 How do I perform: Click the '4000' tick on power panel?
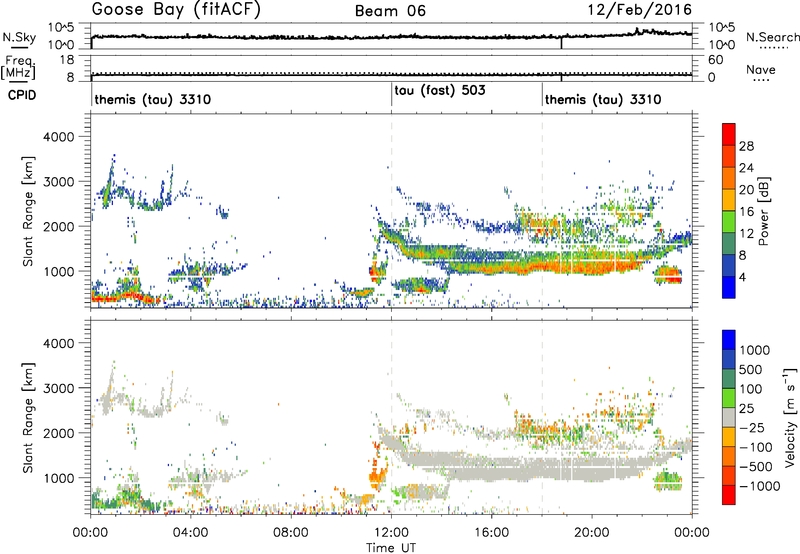58,137
